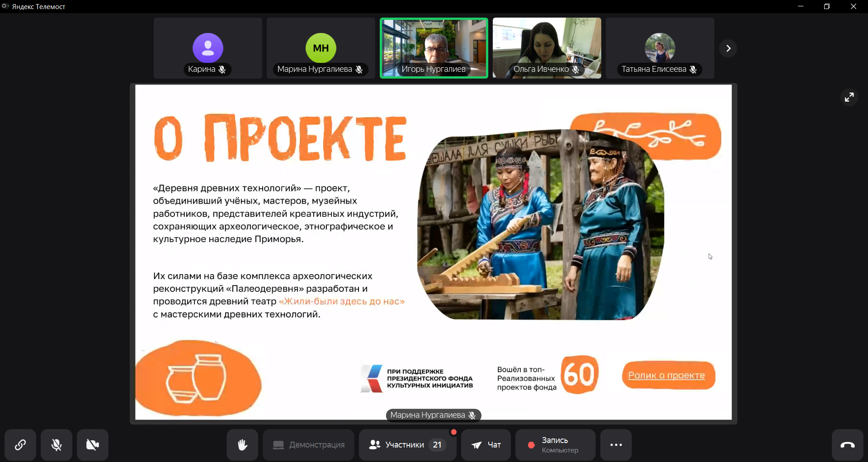Viewport: 868px width, 462px height.
Task: Select the Марина Нургалиева MH avatar tile
Action: pos(321,48)
